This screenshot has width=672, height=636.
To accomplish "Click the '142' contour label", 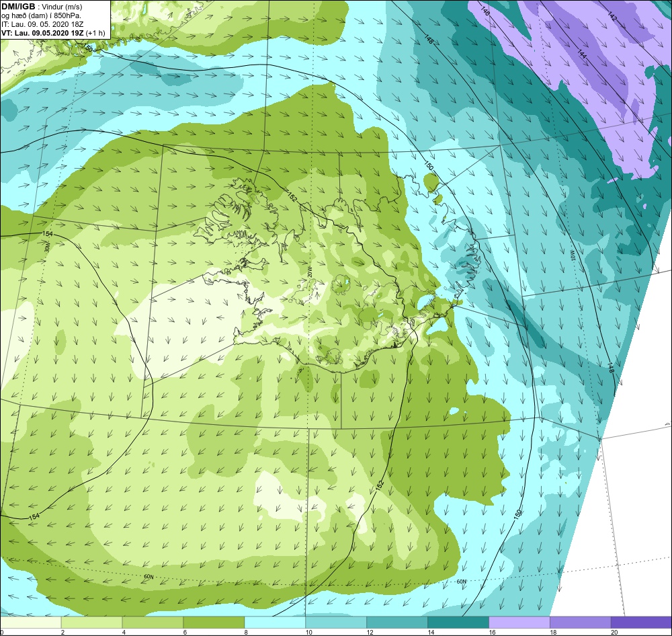I will (x=612, y=16).
